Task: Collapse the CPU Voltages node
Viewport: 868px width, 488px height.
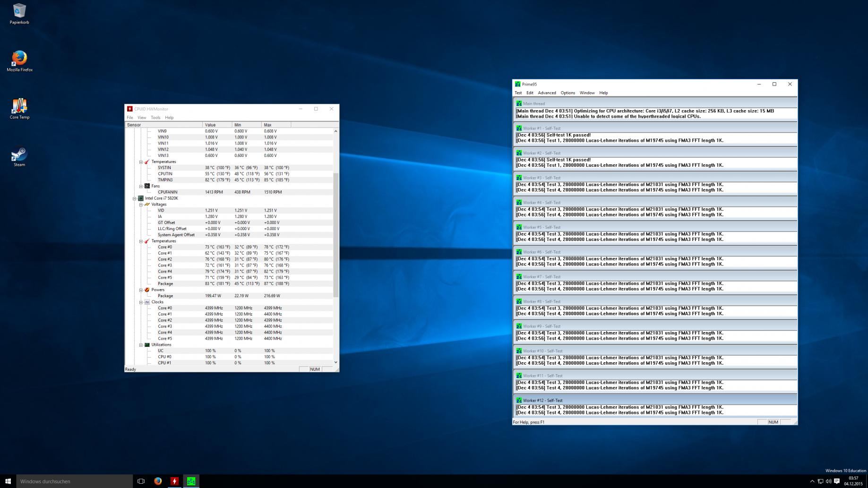Action: 141,205
